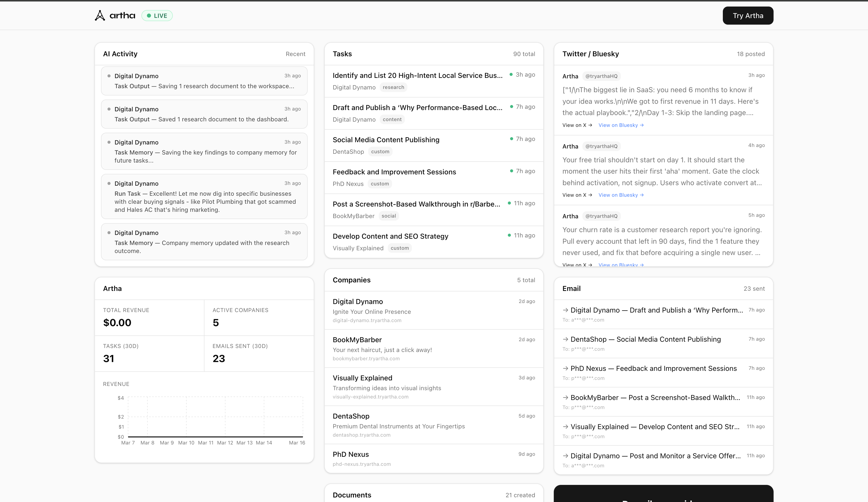Click arrow icon beside DentaShop email entry

[x=565, y=339]
